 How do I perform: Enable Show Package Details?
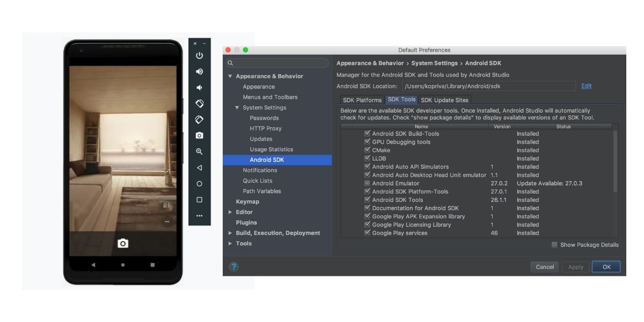point(554,245)
